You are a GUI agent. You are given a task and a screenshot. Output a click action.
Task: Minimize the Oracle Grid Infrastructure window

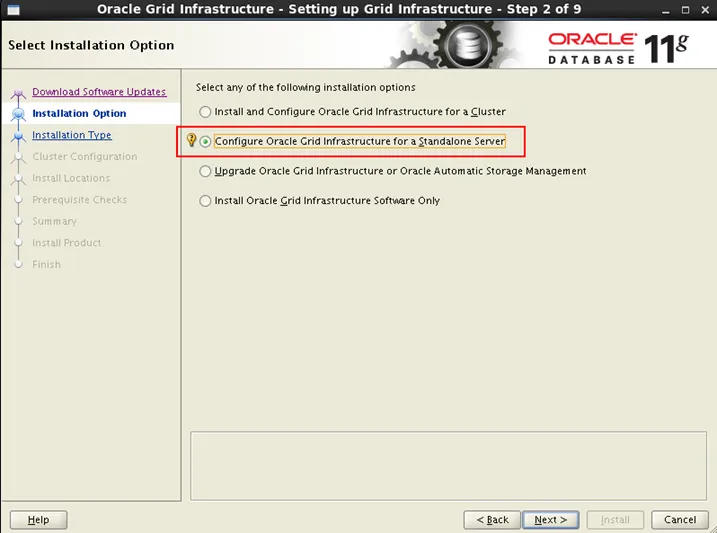pos(666,10)
